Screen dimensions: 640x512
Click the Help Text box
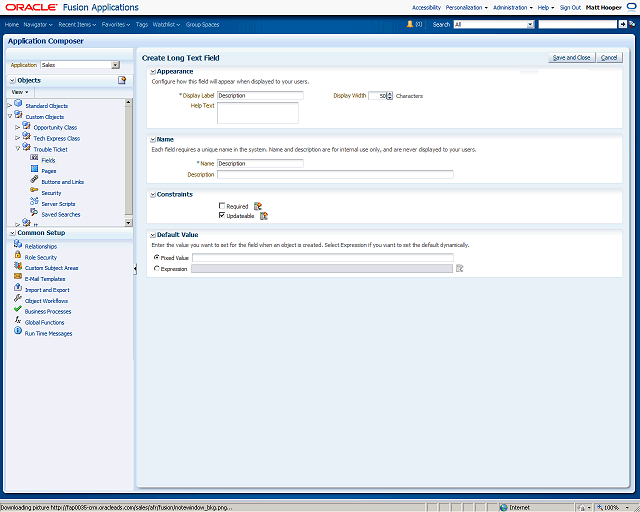[258, 113]
